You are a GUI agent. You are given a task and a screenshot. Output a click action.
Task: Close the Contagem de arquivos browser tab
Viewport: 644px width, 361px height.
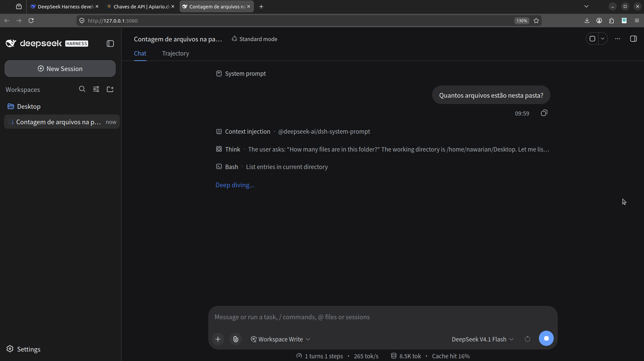(249, 6)
